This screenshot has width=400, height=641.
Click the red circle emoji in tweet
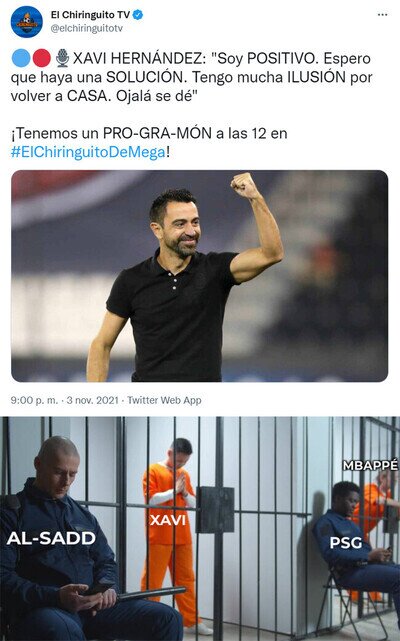(x=41, y=58)
